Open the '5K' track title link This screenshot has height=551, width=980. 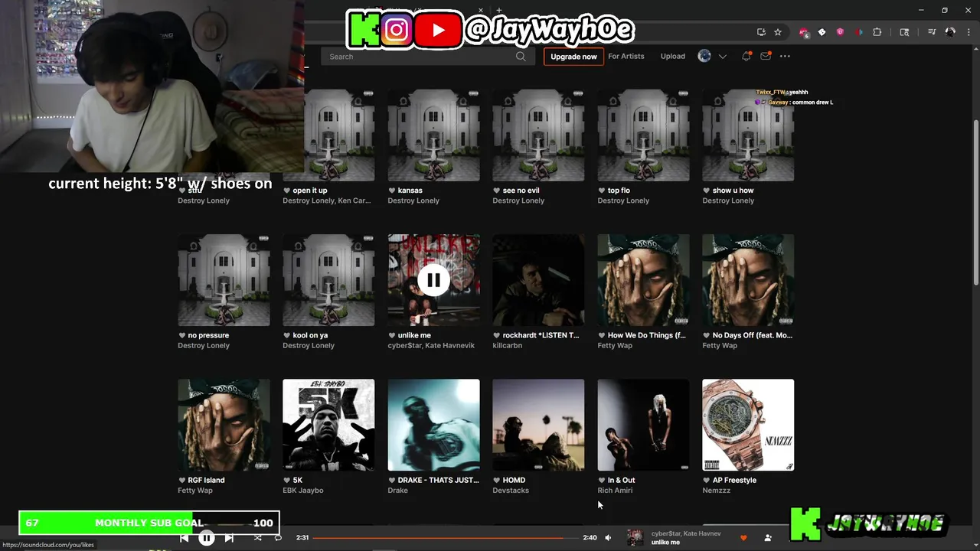(298, 480)
